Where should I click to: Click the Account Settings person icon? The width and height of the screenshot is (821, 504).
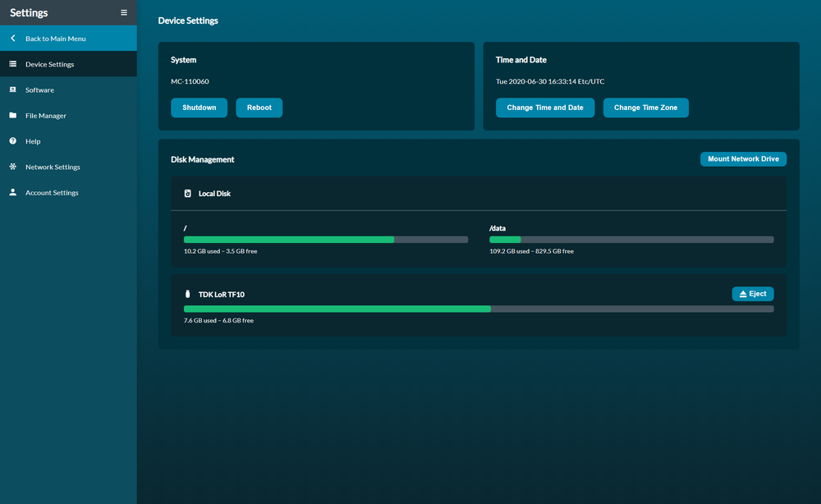click(13, 192)
